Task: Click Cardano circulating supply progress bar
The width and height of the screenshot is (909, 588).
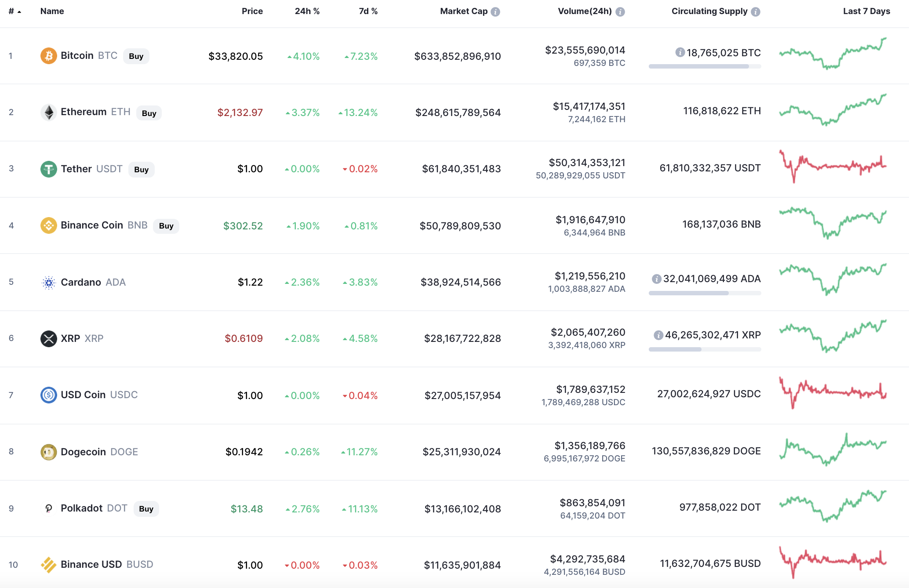Action: [705, 293]
